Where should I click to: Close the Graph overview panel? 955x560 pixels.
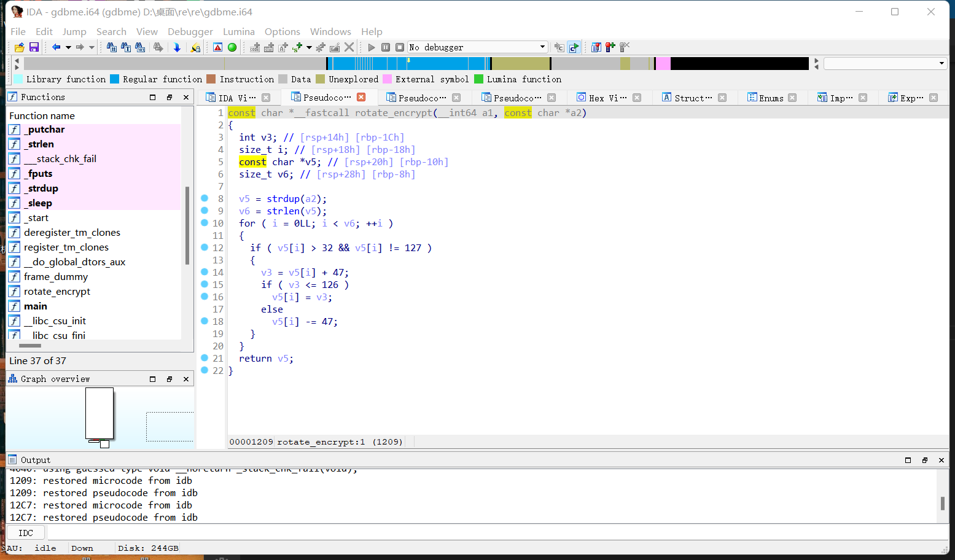point(186,379)
